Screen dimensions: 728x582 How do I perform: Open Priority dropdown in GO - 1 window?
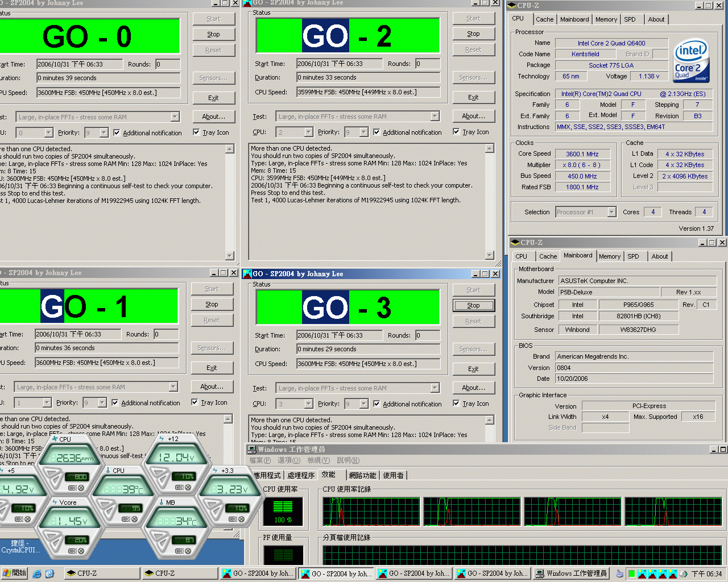tap(102, 402)
